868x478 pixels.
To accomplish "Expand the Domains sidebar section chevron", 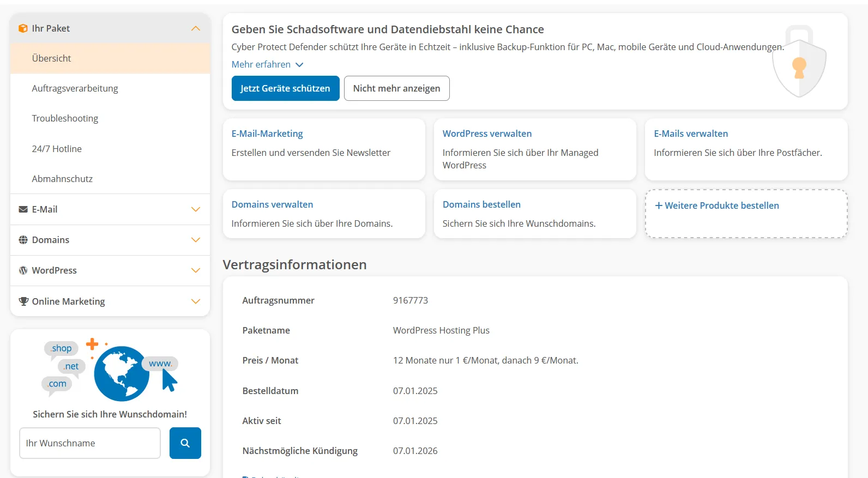I will [196, 240].
